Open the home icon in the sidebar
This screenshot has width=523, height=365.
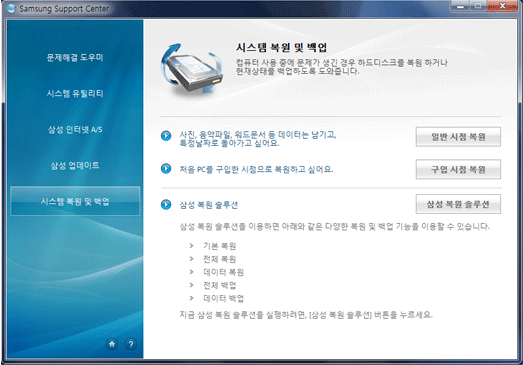point(112,344)
